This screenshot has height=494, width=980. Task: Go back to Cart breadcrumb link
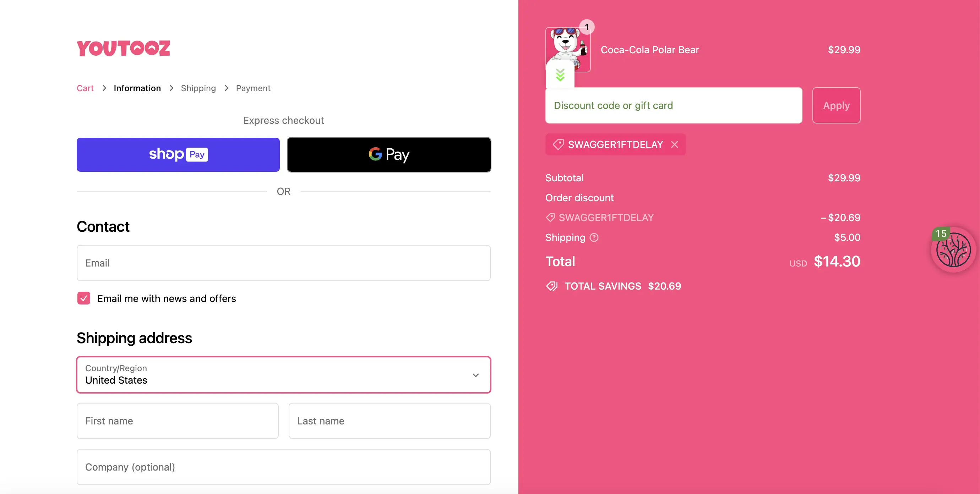coord(85,88)
